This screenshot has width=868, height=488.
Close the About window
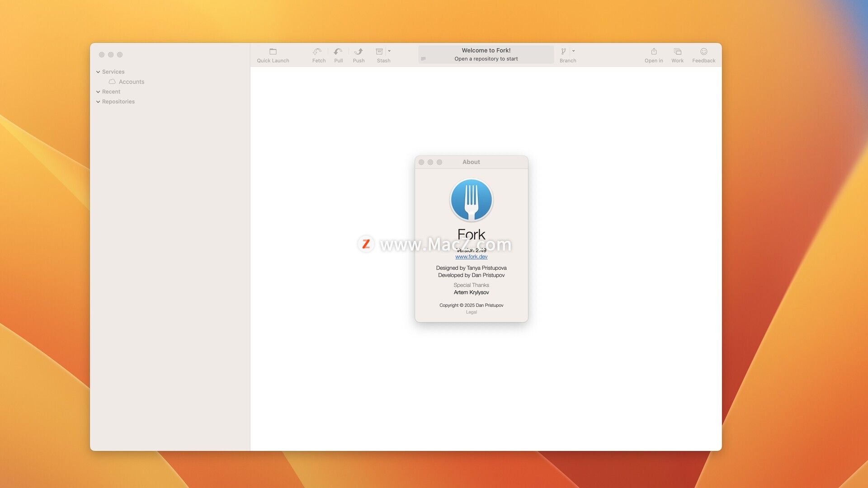pos(421,162)
